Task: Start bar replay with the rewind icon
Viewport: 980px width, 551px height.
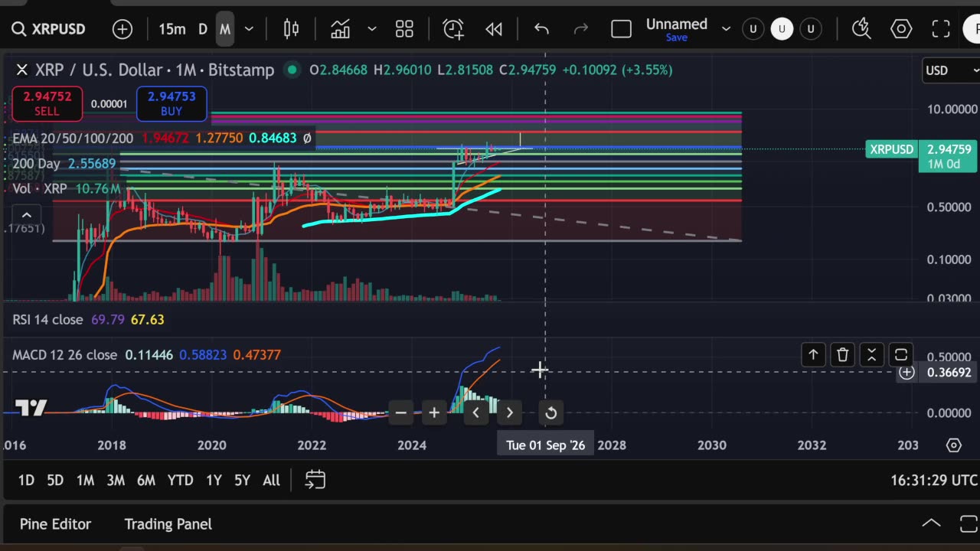Action: pos(494,29)
